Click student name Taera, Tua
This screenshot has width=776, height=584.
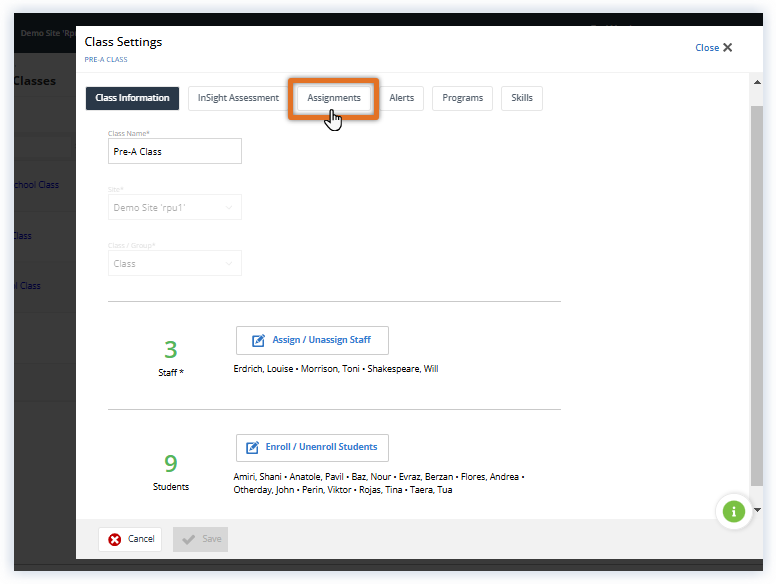(431, 490)
